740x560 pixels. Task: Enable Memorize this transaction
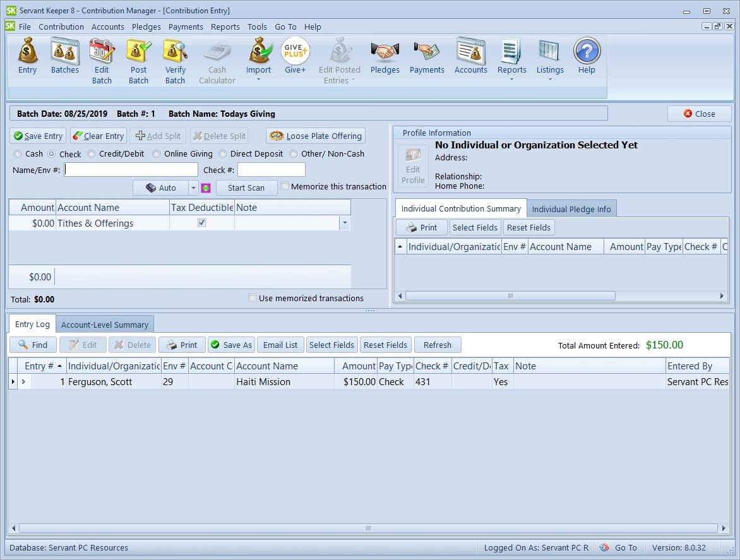(x=285, y=186)
